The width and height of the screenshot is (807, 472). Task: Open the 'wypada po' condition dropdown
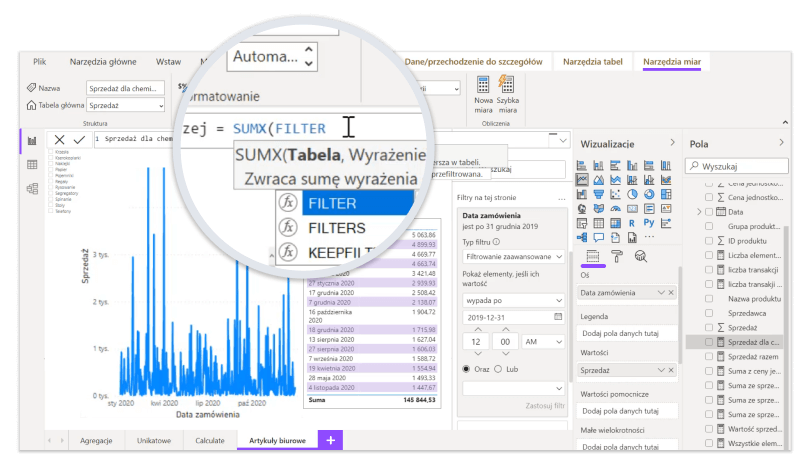pyautogui.click(x=514, y=300)
